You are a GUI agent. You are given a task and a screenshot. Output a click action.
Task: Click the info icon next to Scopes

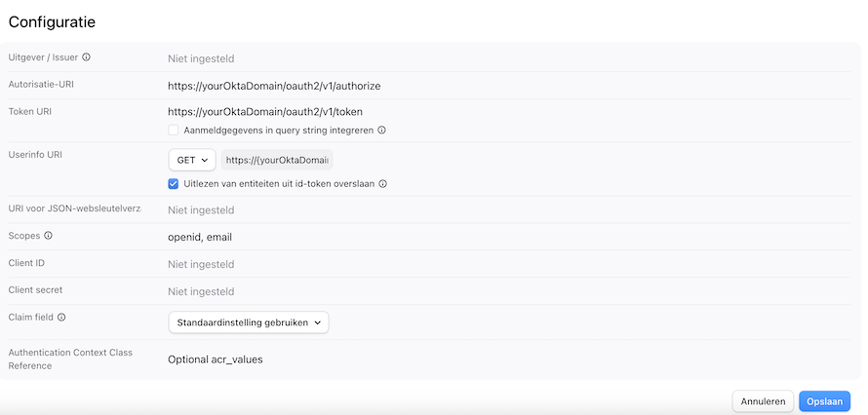coord(48,236)
